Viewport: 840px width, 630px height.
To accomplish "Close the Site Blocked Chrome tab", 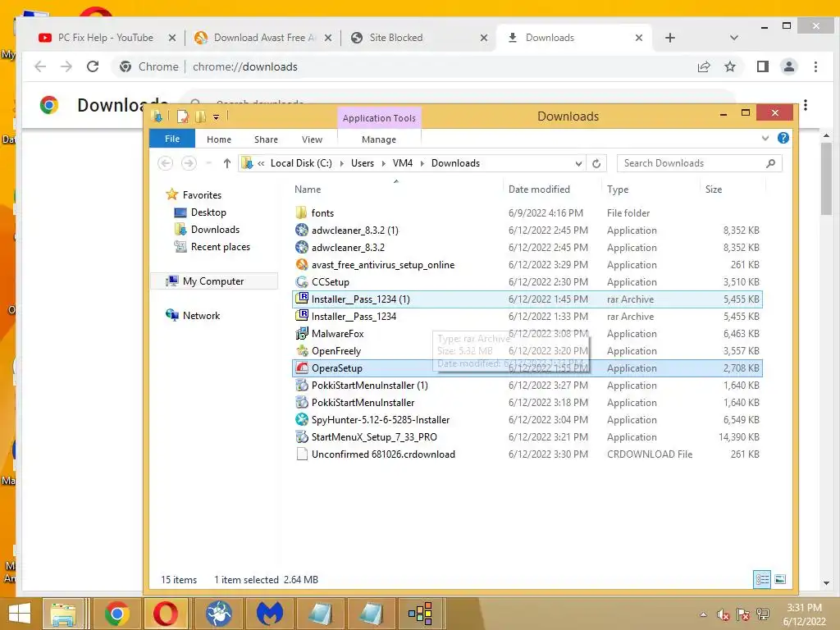I will [484, 38].
